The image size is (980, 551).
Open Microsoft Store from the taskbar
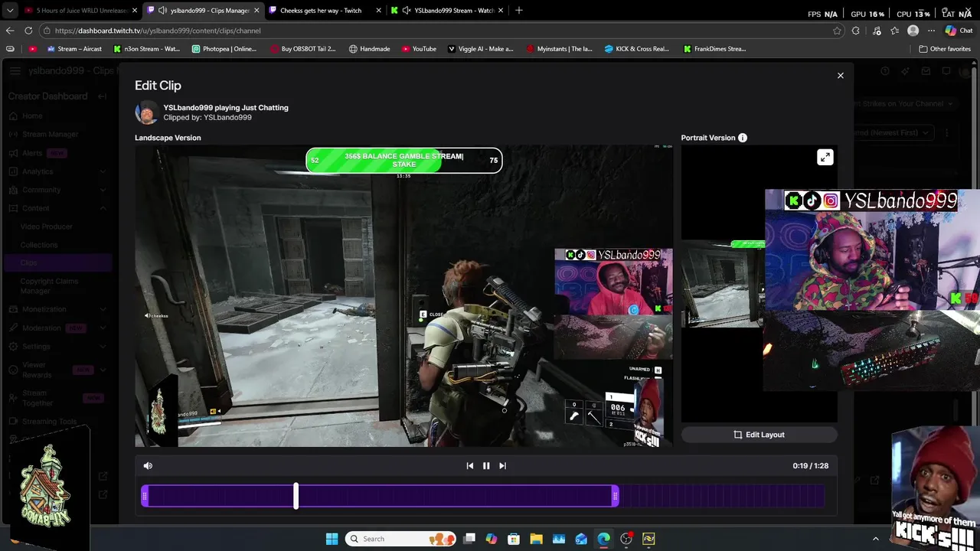(x=514, y=539)
